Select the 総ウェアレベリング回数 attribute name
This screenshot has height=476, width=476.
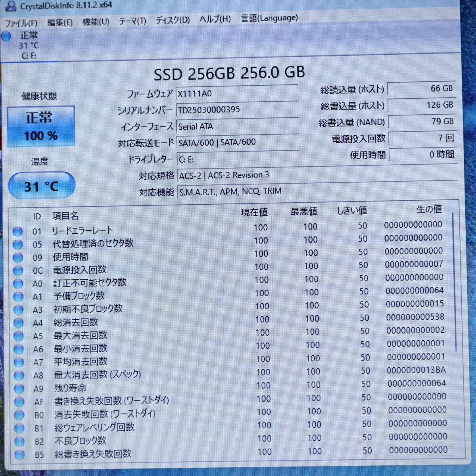click(94, 427)
